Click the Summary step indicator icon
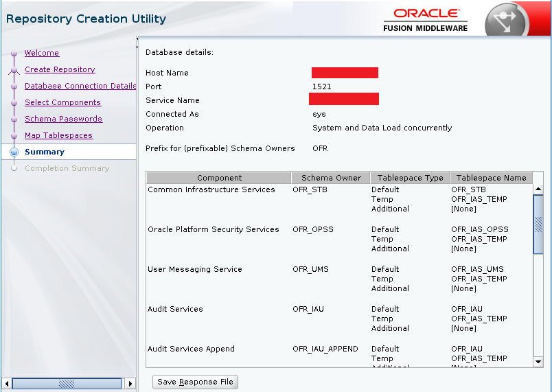The image size is (552, 392). click(x=14, y=152)
